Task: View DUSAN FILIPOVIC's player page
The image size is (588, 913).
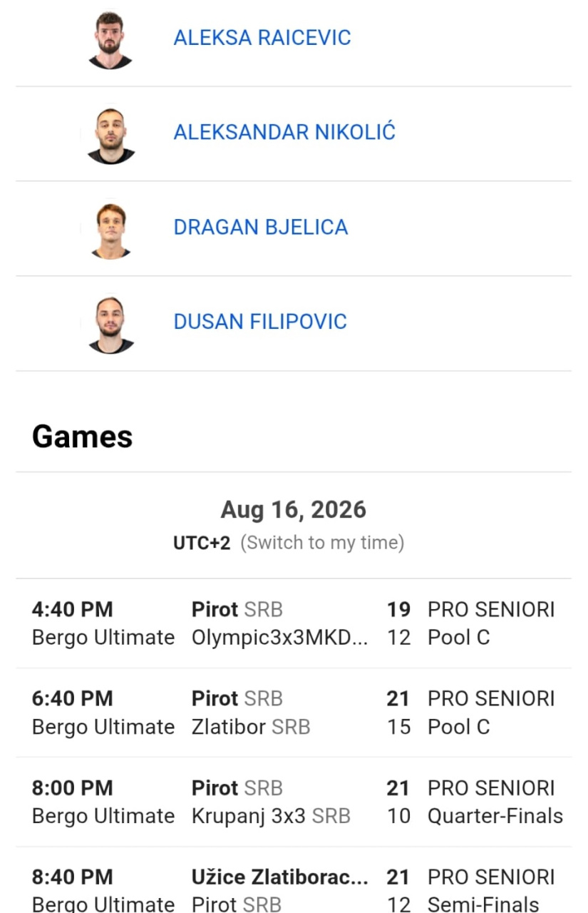Action: pyautogui.click(x=260, y=322)
